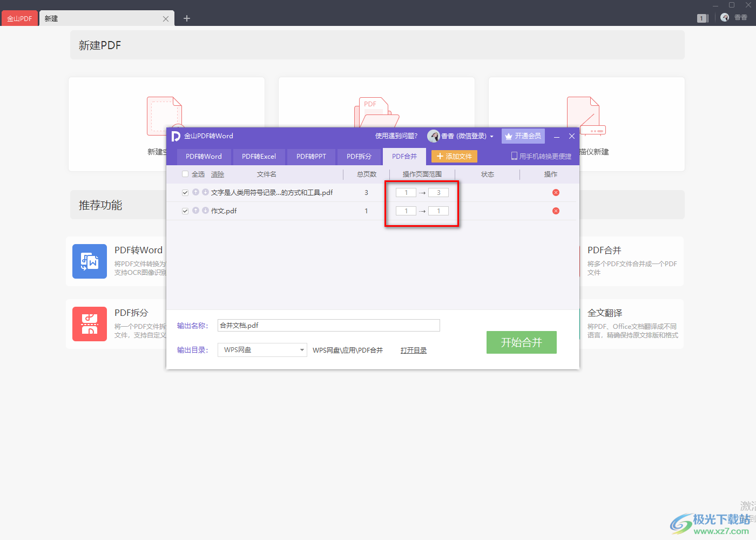The height and width of the screenshot is (540, 756).
Task: Click the 开始合并 button
Action: coord(522,342)
